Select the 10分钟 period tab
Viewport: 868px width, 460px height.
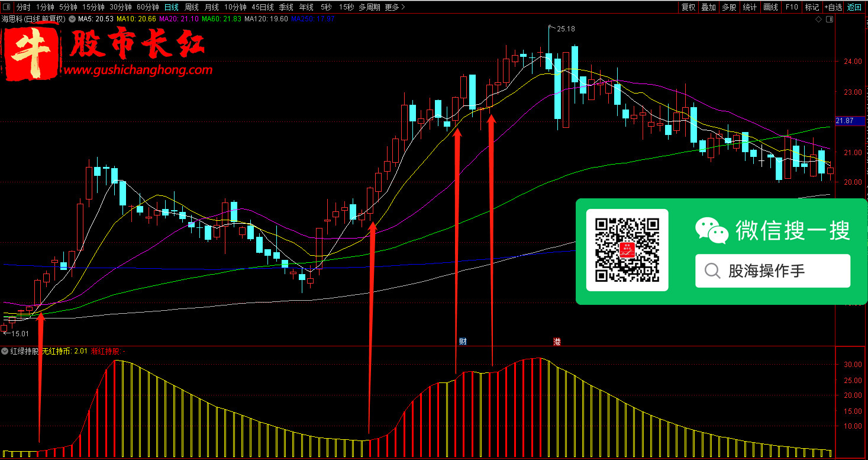click(235, 7)
